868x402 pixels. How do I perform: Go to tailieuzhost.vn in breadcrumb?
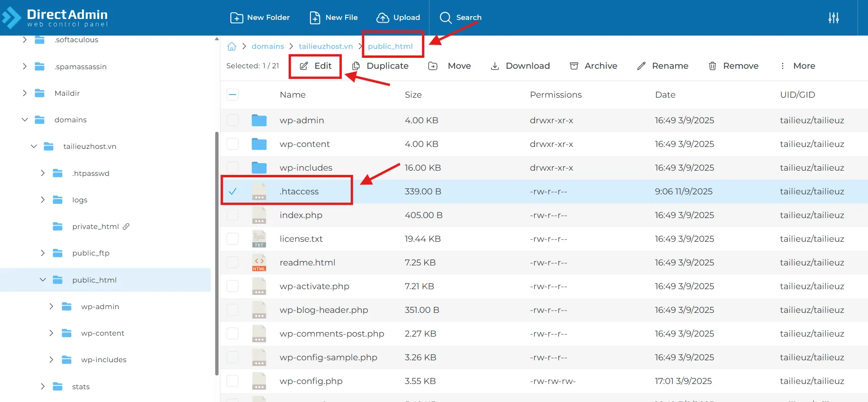tap(326, 46)
